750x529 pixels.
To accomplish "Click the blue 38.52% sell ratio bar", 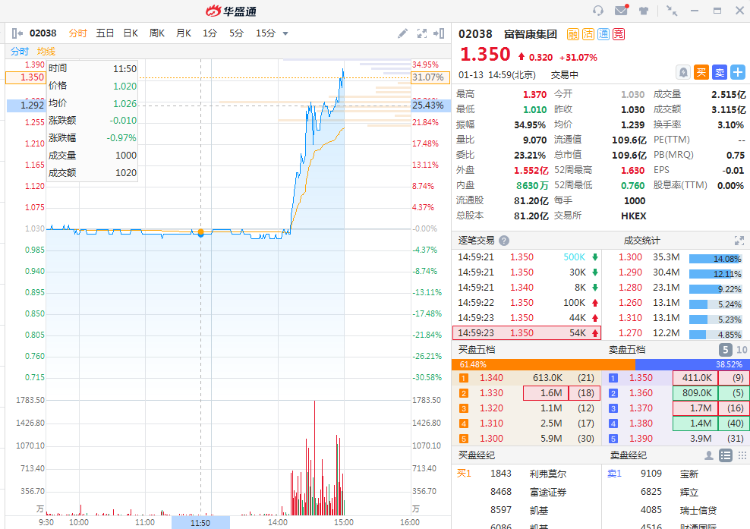I will click(x=692, y=364).
